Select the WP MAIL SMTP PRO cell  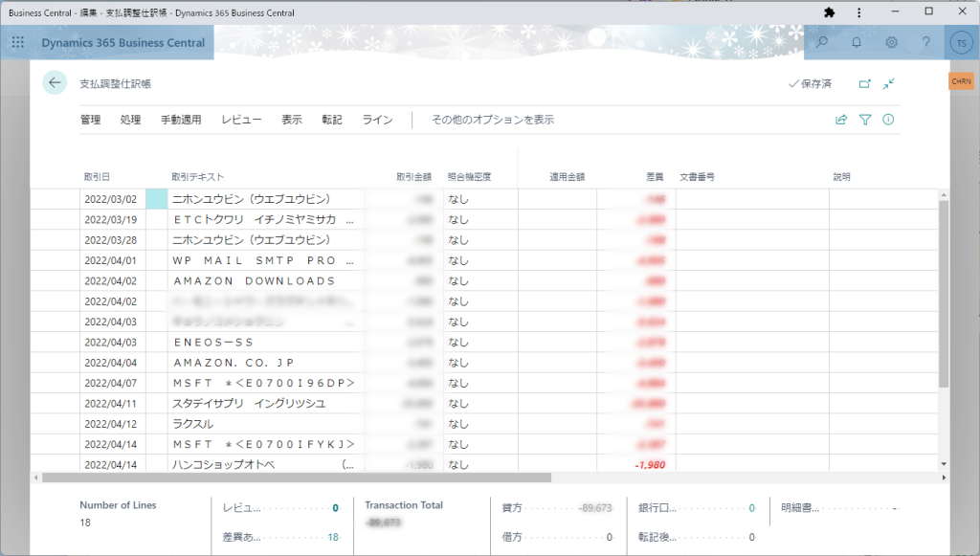266,260
